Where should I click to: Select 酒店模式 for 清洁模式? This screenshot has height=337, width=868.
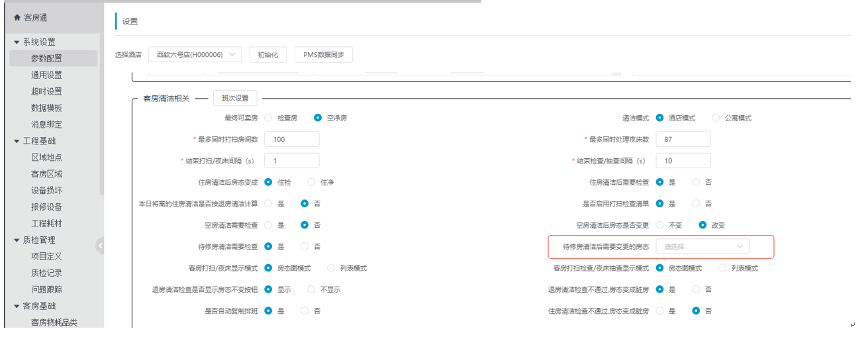[659, 118]
